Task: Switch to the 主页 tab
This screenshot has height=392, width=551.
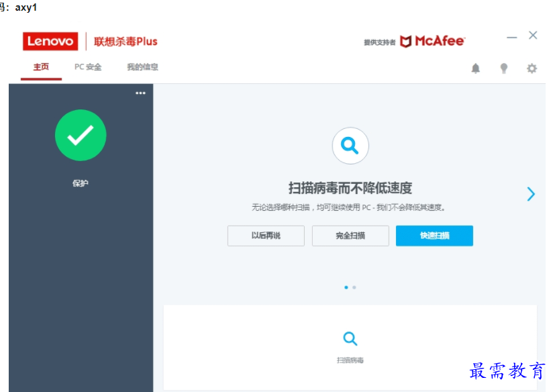Action: pos(41,67)
